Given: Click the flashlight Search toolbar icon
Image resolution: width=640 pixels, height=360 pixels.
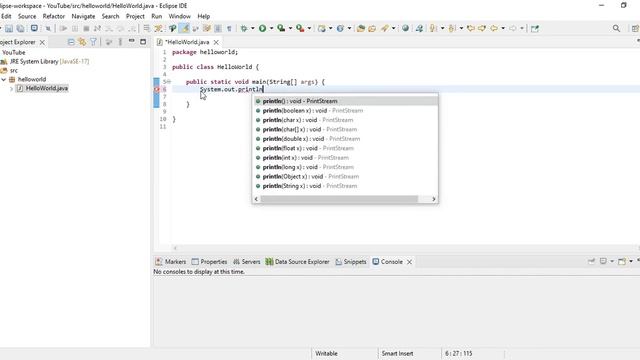Looking at the screenshot, I should click(384, 28).
